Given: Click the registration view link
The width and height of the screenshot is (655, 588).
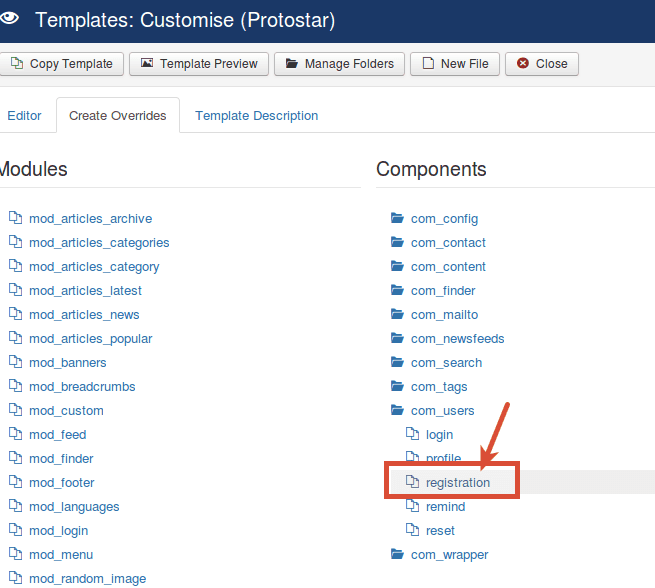Looking at the screenshot, I should 458,483.
